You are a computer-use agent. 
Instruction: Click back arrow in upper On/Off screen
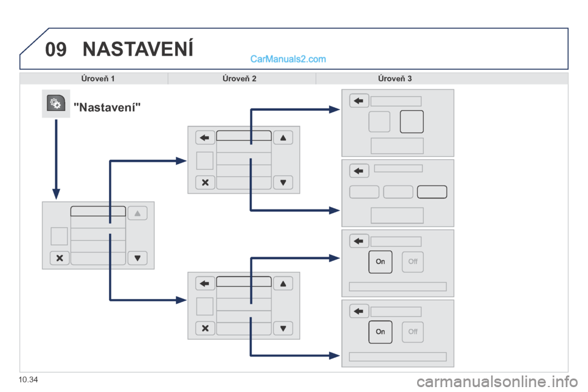pos(360,241)
